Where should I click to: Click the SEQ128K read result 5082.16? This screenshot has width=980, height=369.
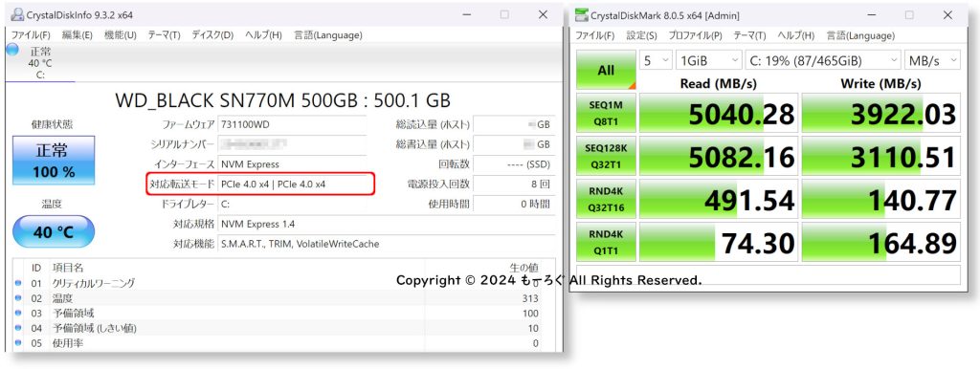719,156
